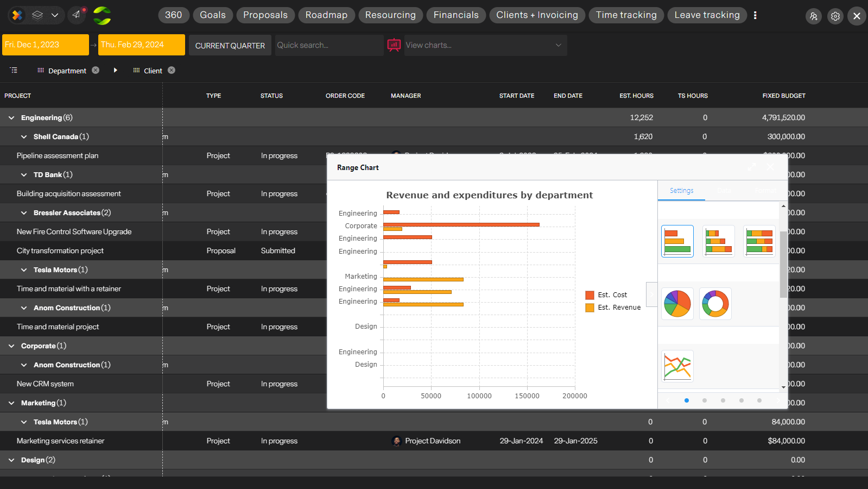Viewport: 868px width, 489px height.
Task: Collapse the Shell Canada (1) group
Action: pyautogui.click(x=24, y=136)
